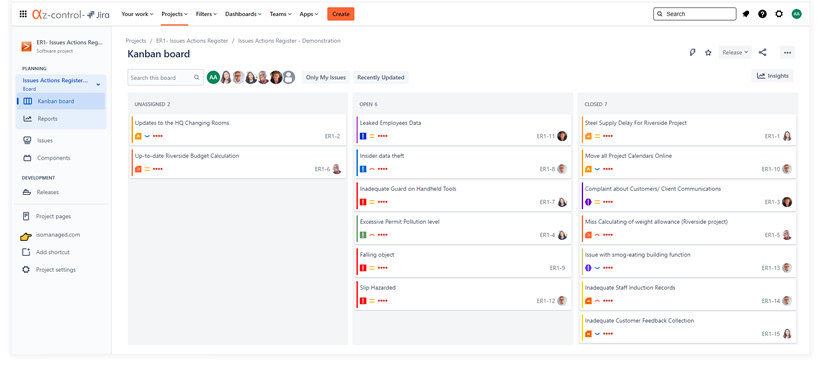Open the Your work dropdown
This screenshot has width=820, height=365.
(137, 14)
